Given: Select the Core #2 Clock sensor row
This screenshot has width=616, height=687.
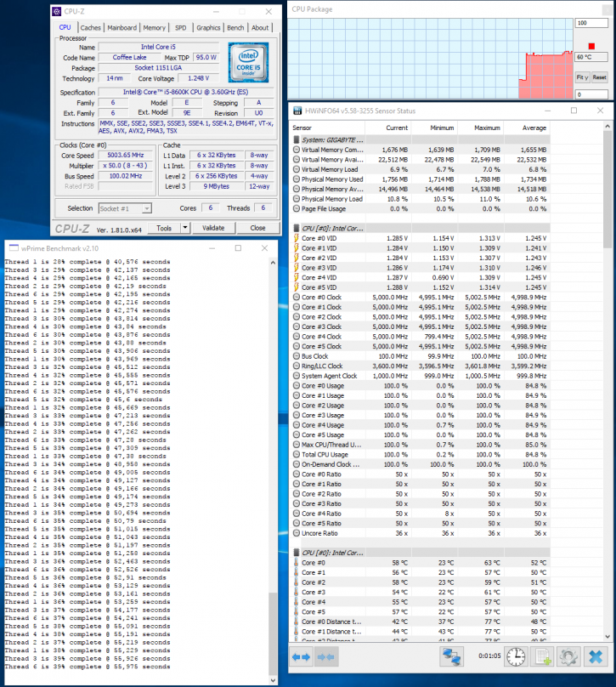Looking at the screenshot, I should click(421, 317).
